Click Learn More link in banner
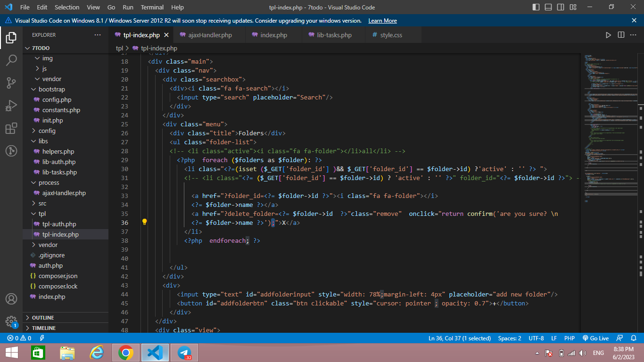The height and width of the screenshot is (362, 644). point(382,21)
